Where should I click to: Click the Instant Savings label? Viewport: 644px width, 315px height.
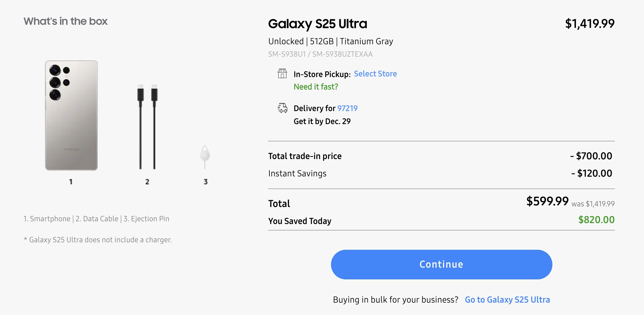click(297, 174)
